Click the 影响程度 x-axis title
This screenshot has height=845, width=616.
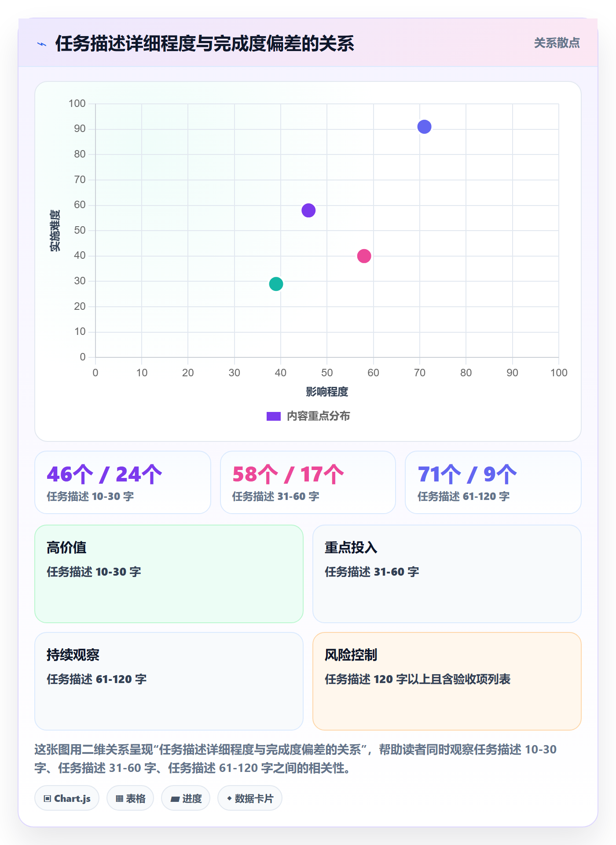click(327, 392)
